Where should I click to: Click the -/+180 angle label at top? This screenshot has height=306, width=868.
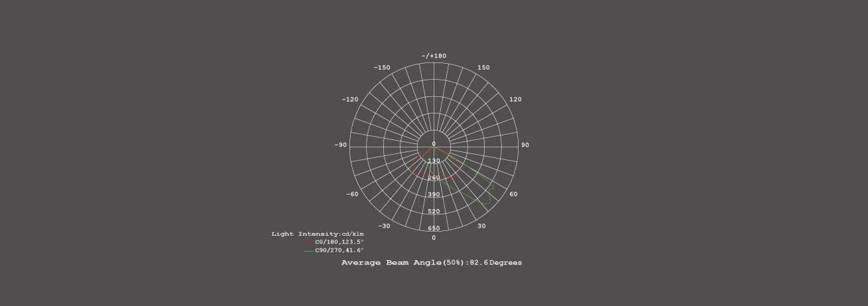pos(434,56)
